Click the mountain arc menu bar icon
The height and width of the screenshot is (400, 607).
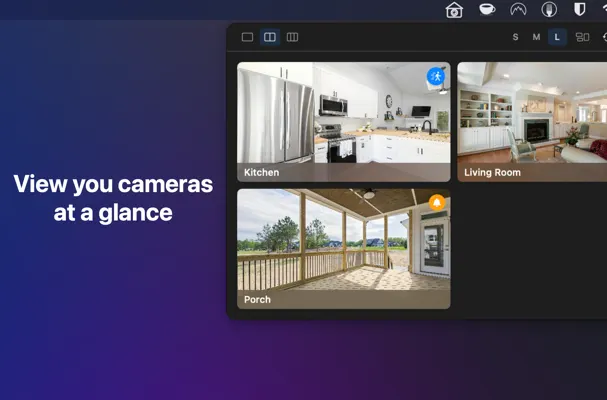click(518, 9)
